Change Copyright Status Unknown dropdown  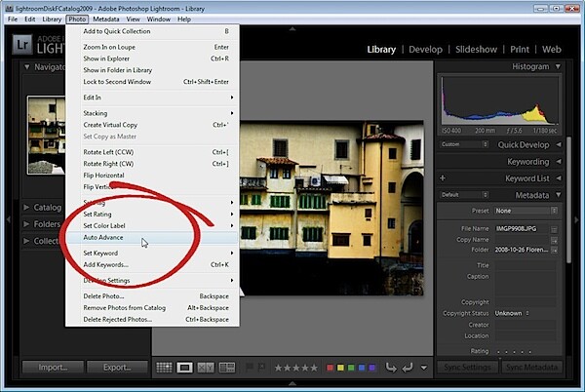click(512, 313)
